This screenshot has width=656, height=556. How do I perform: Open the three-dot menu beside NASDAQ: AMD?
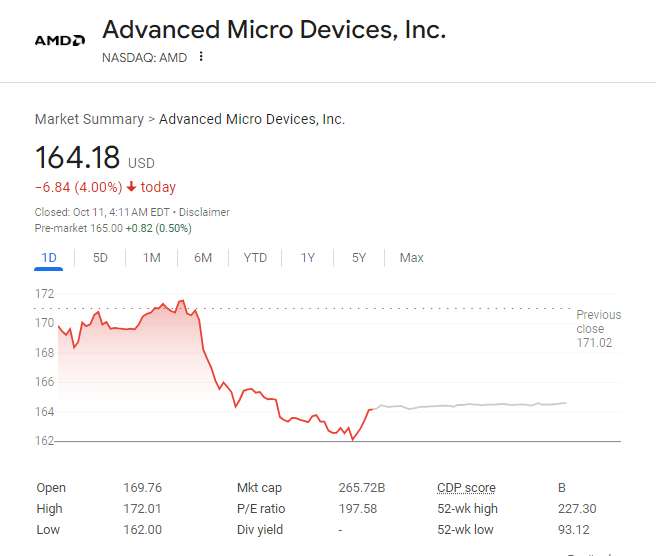[x=201, y=57]
